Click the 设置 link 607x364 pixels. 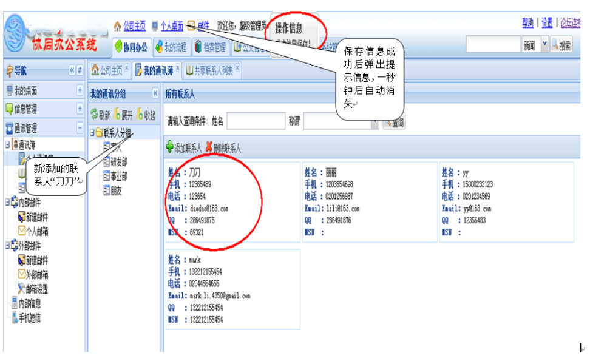pyautogui.click(x=547, y=23)
